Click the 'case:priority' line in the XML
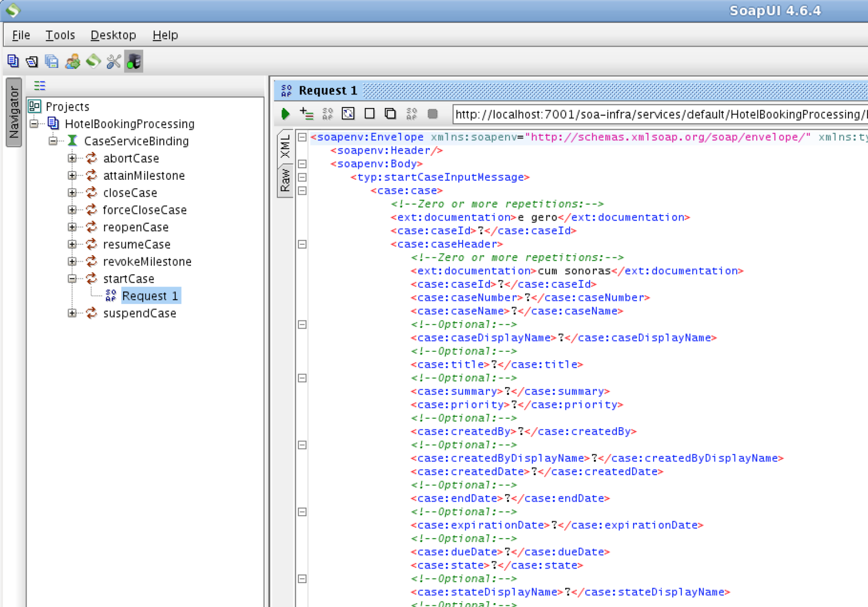868x607 pixels. pos(517,404)
